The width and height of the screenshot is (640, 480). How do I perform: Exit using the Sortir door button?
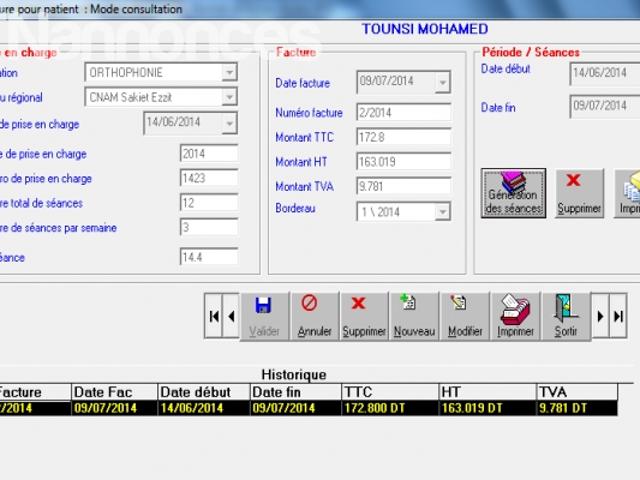(566, 316)
